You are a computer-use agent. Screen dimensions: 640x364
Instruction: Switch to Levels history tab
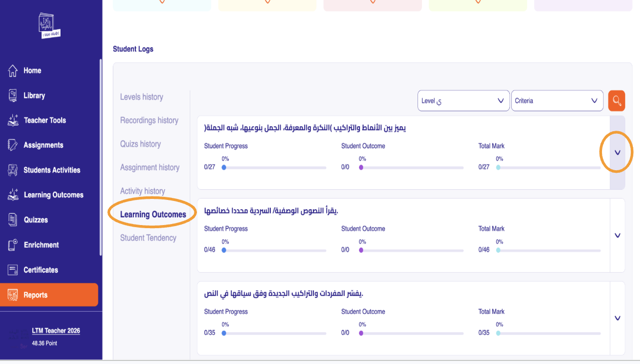point(142,97)
